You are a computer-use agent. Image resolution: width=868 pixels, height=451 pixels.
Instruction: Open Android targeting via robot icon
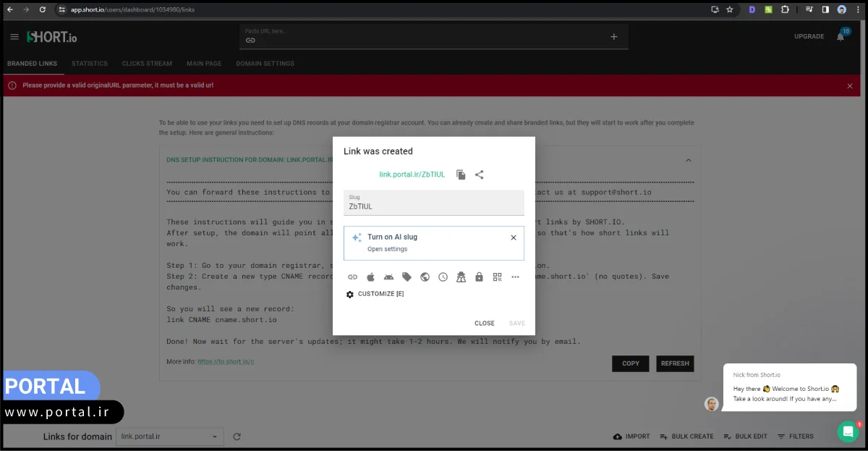[x=388, y=277]
